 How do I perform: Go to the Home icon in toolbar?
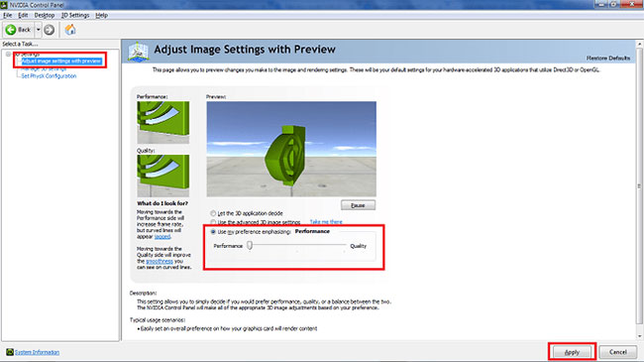[70, 30]
